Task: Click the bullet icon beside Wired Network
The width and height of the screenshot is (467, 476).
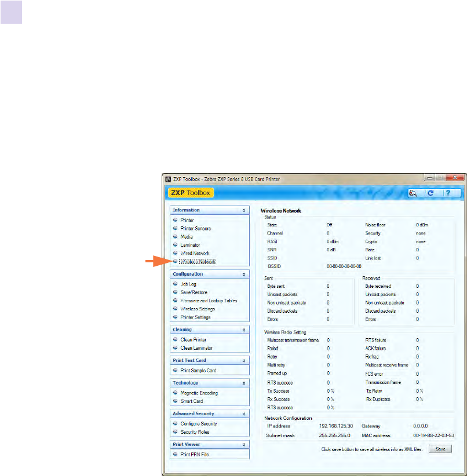Action: [176, 253]
